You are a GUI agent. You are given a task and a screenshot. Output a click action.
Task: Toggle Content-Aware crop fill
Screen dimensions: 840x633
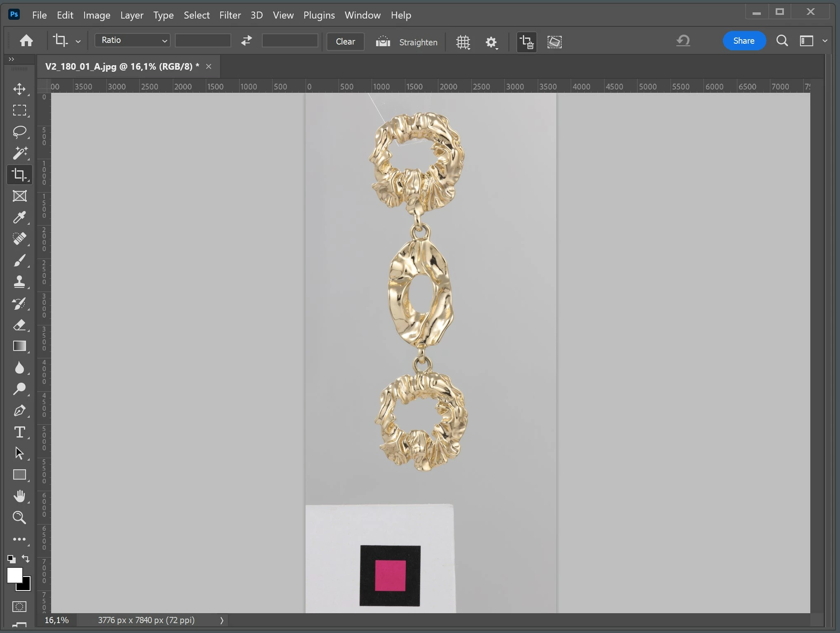point(554,42)
